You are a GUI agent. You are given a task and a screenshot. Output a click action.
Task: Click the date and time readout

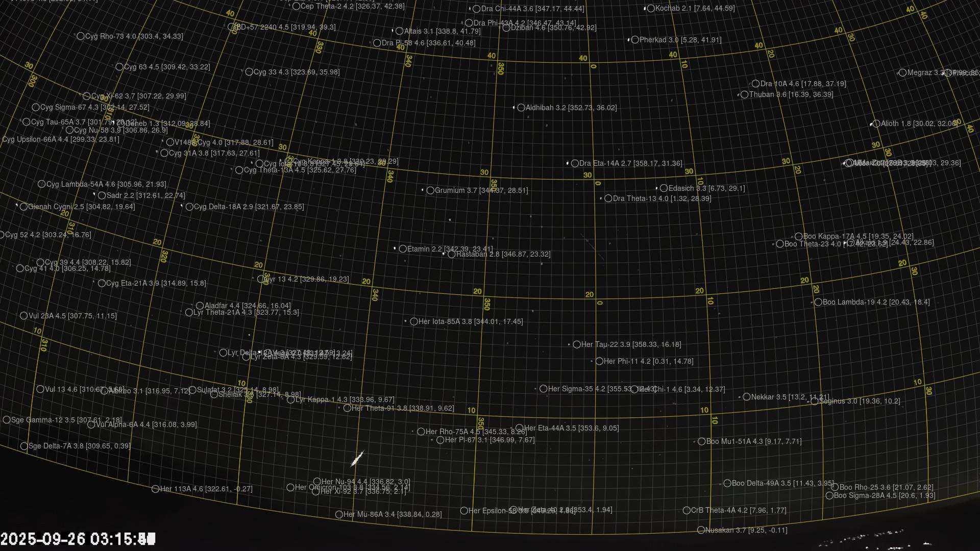tap(78, 539)
